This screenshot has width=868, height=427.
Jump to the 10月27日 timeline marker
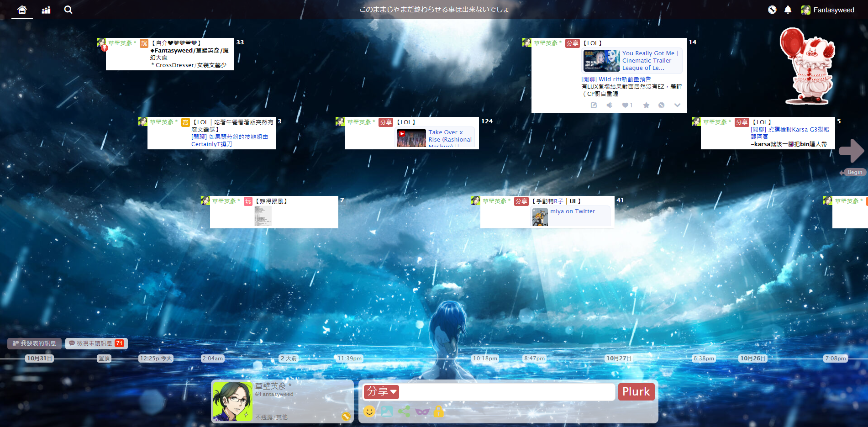point(619,358)
